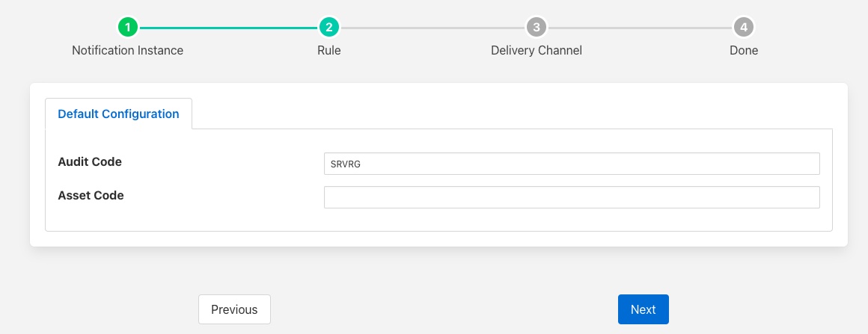
Task: Focus the Audit Code field containing SRVRG
Action: pyautogui.click(x=571, y=164)
